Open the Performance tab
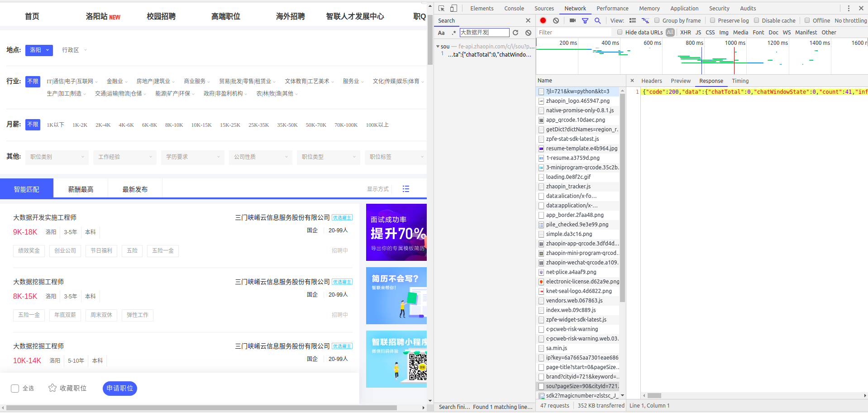Screen dimensions: 868x413 612,8
